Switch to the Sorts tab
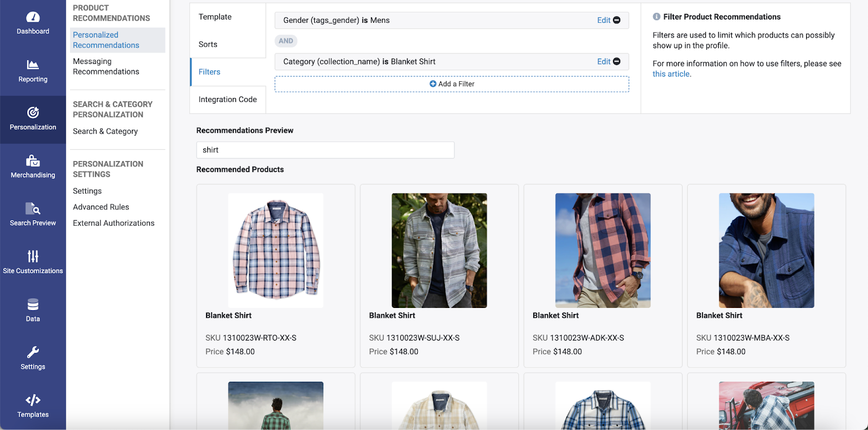868x430 pixels. [x=228, y=44]
